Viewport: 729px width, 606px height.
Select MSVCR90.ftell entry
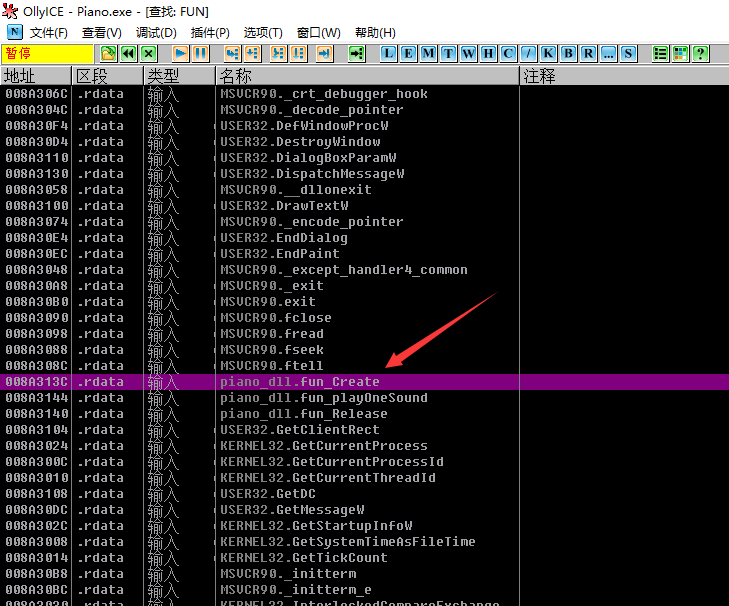tap(272, 366)
